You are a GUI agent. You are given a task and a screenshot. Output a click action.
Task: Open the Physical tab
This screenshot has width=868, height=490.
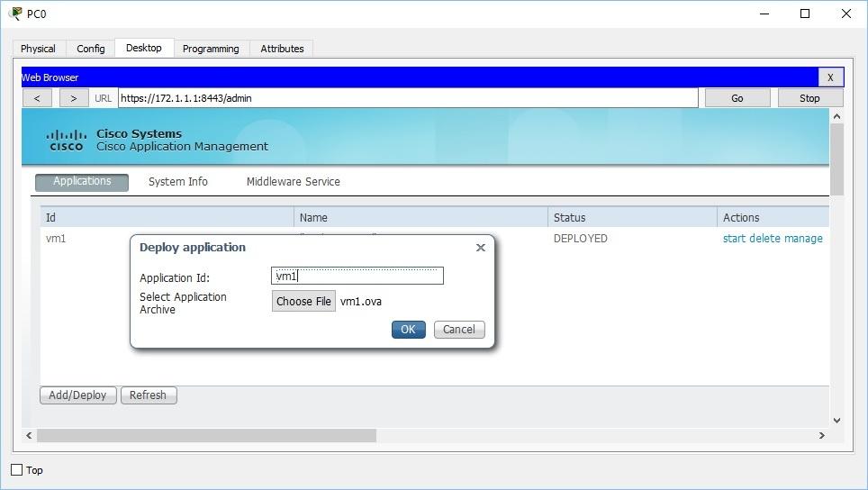click(x=38, y=49)
